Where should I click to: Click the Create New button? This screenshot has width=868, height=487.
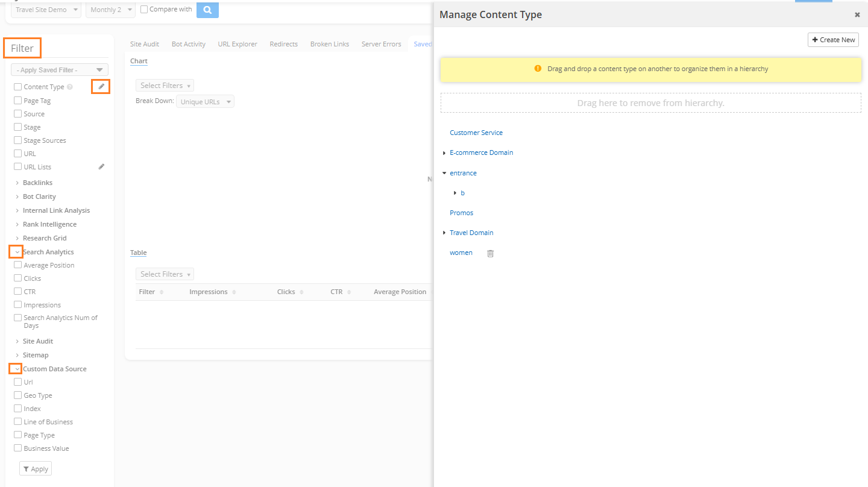pos(833,40)
